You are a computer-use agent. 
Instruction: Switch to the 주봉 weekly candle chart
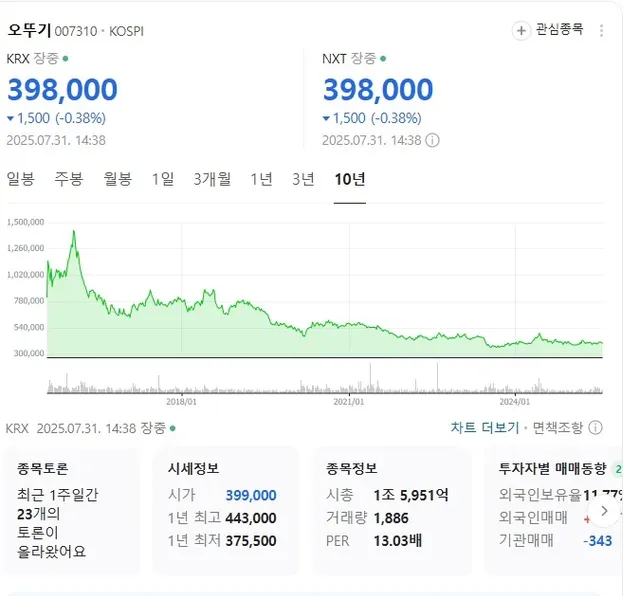pos(69,179)
